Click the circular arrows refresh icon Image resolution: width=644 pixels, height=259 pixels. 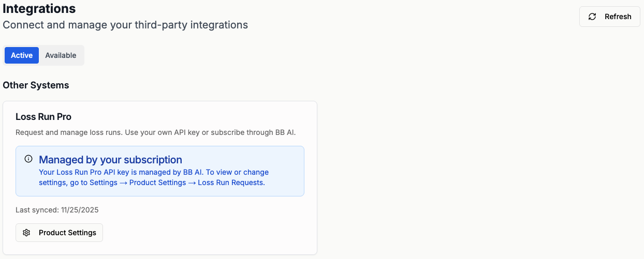pos(592,17)
